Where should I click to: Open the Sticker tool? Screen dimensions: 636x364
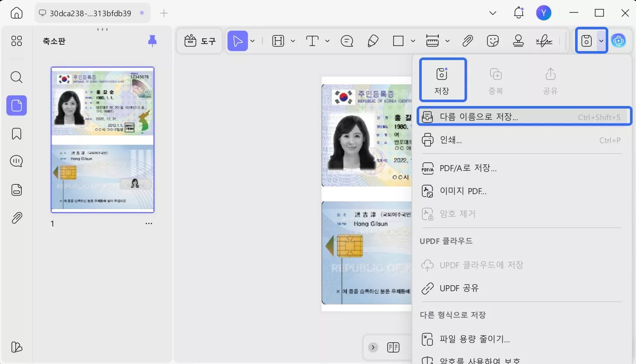point(493,40)
